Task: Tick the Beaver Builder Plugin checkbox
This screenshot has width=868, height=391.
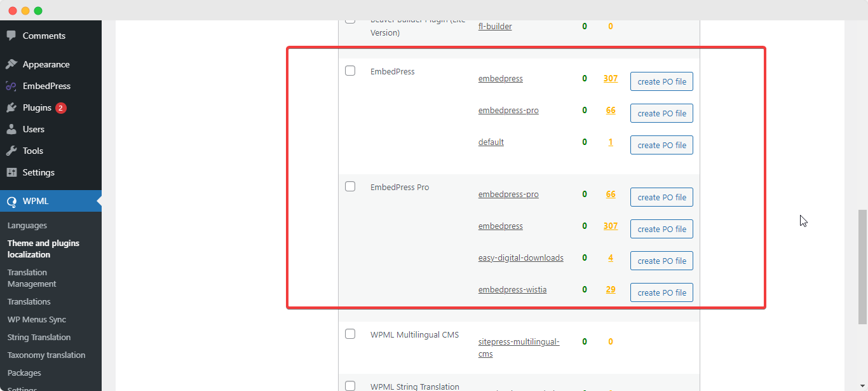Action: click(x=350, y=21)
